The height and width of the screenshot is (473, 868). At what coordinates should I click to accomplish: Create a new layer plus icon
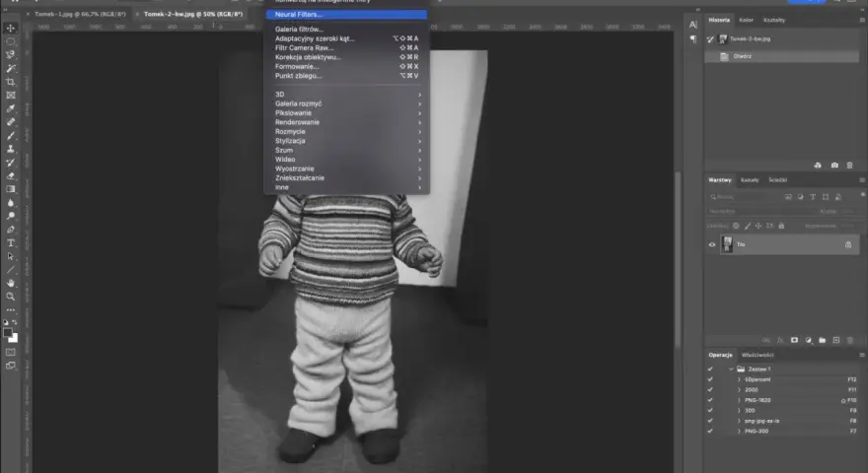[835, 340]
